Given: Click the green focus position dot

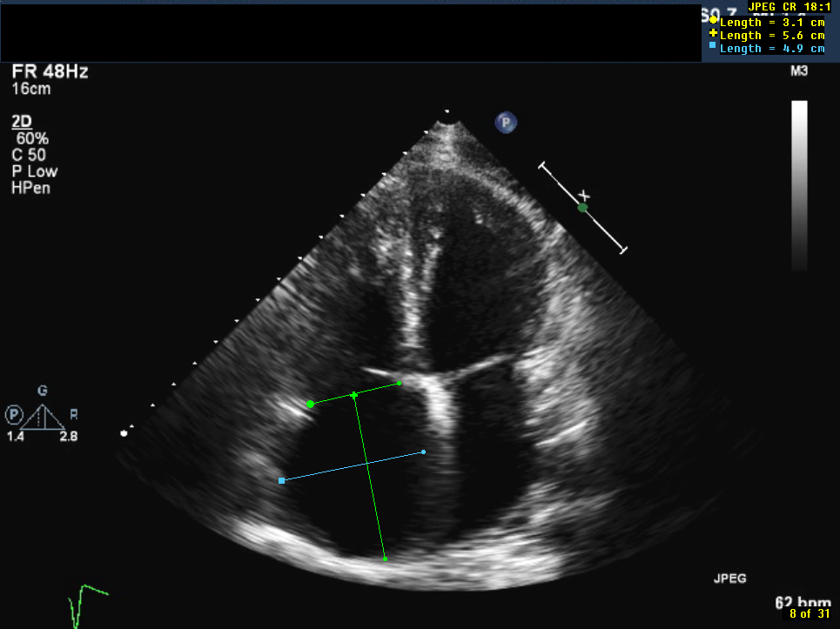Looking at the screenshot, I should [582, 208].
